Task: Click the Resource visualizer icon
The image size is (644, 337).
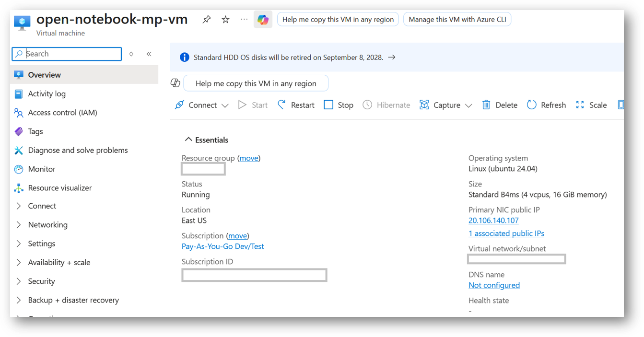Action: coord(19,188)
